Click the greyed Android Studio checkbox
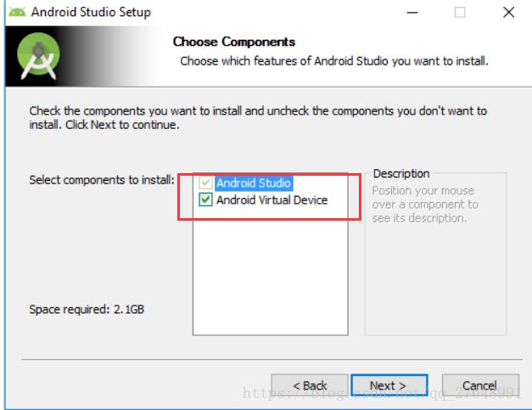Image resolution: width=532 pixels, height=410 pixels. point(205,183)
